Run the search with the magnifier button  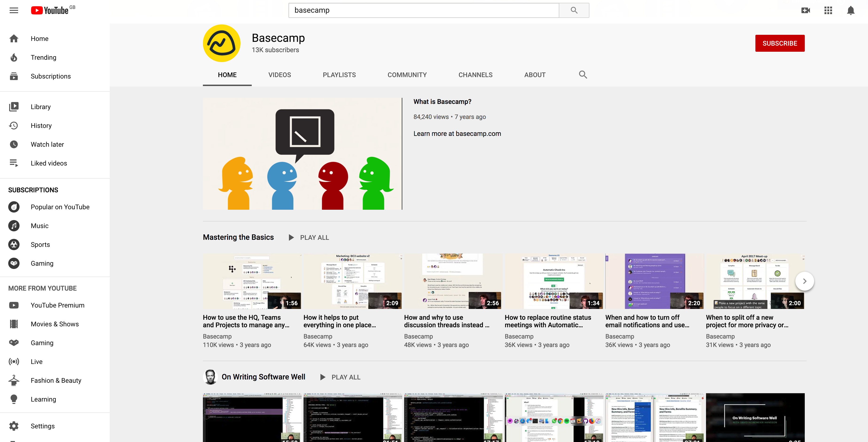tap(574, 10)
